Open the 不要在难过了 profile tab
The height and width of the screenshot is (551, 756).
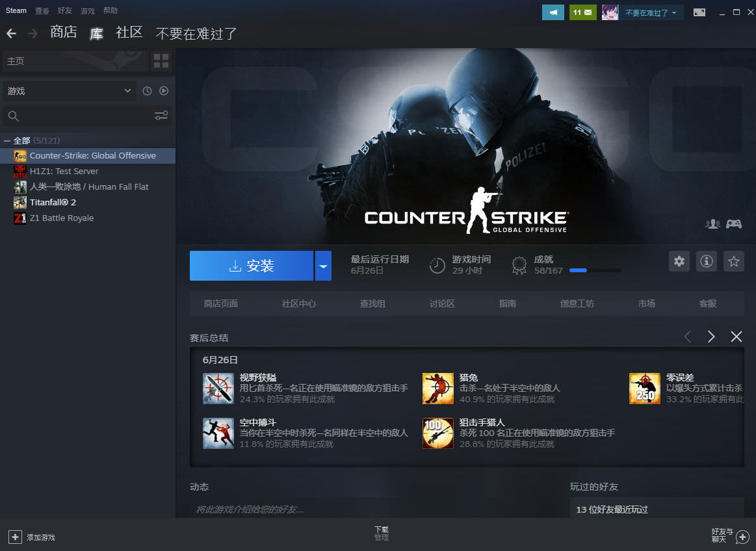pos(196,33)
